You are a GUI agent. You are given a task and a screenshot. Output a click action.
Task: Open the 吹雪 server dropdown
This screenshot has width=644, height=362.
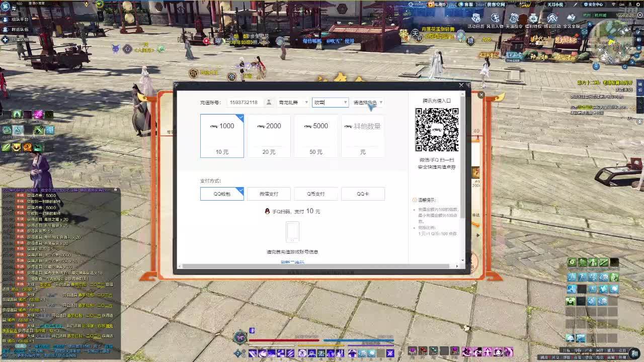coord(330,102)
